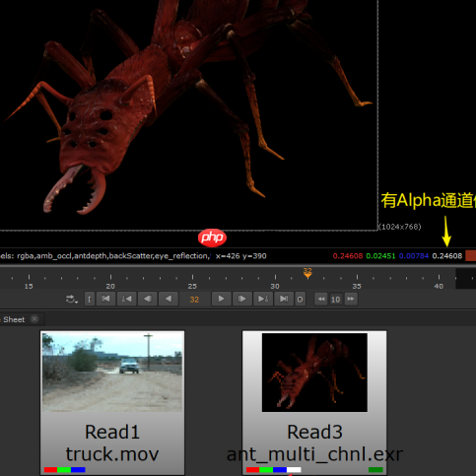Go to the previous keyframe

[x=126, y=299]
